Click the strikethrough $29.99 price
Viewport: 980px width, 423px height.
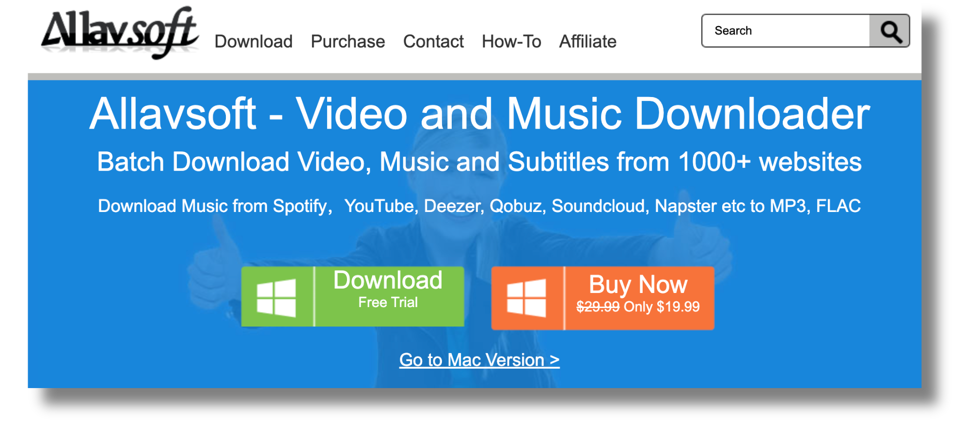[598, 307]
